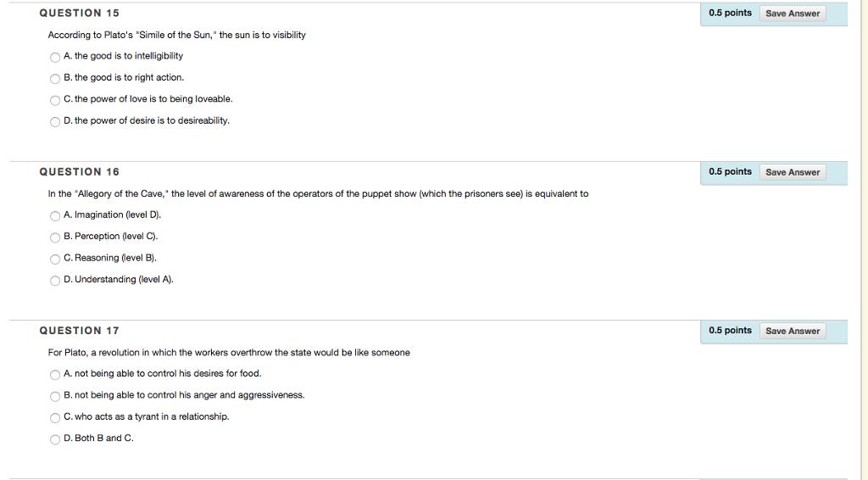The width and height of the screenshot is (868, 480).
Task: Select 'control his desires for food' option
Action: click(55, 375)
